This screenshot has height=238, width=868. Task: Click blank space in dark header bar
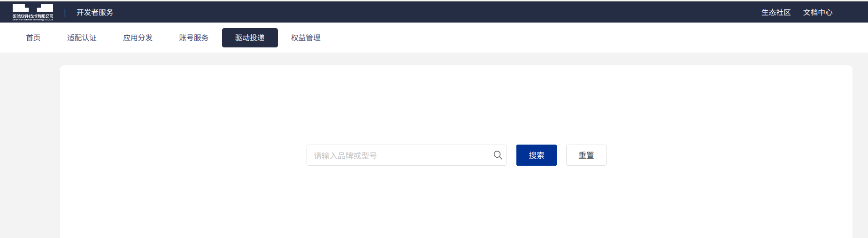[x=422, y=12]
